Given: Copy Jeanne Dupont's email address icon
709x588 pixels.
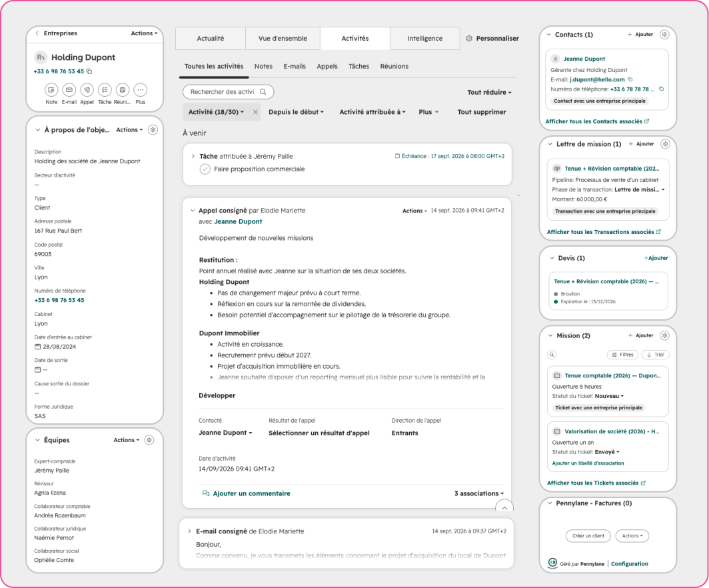Looking at the screenshot, I should click(630, 79).
